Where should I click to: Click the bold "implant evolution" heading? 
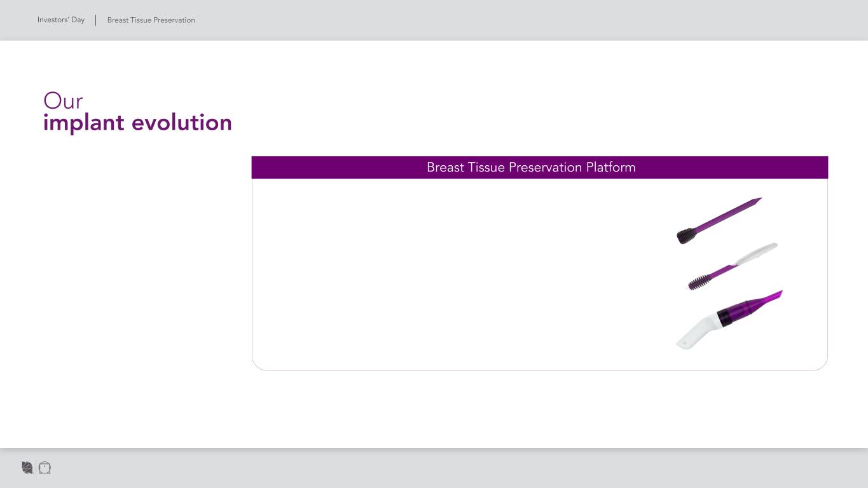137,123
